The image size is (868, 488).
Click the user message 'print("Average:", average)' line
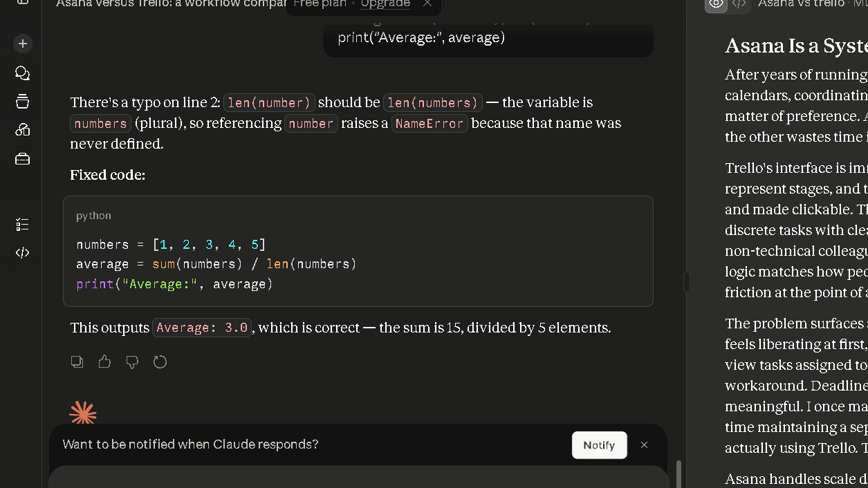(421, 37)
